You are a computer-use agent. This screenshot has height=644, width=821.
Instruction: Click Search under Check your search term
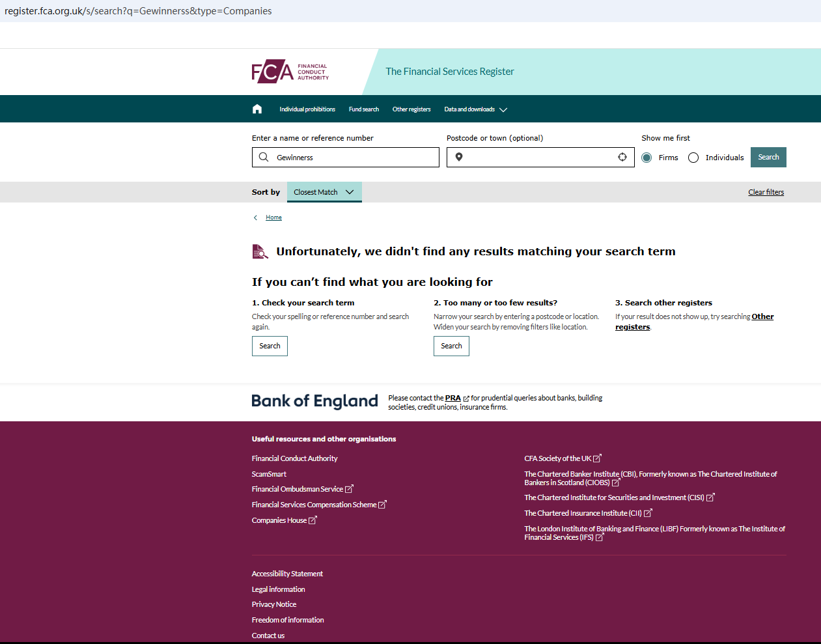(x=270, y=346)
